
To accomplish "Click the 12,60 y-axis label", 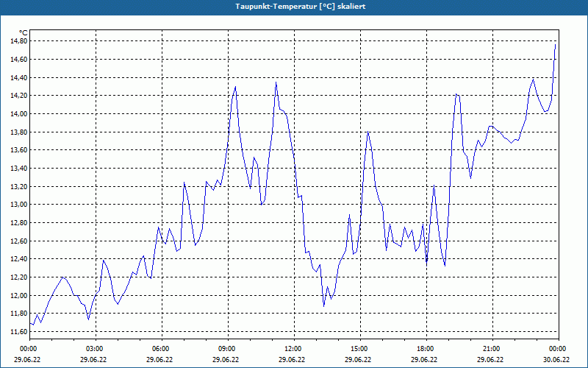I will click(x=18, y=241).
